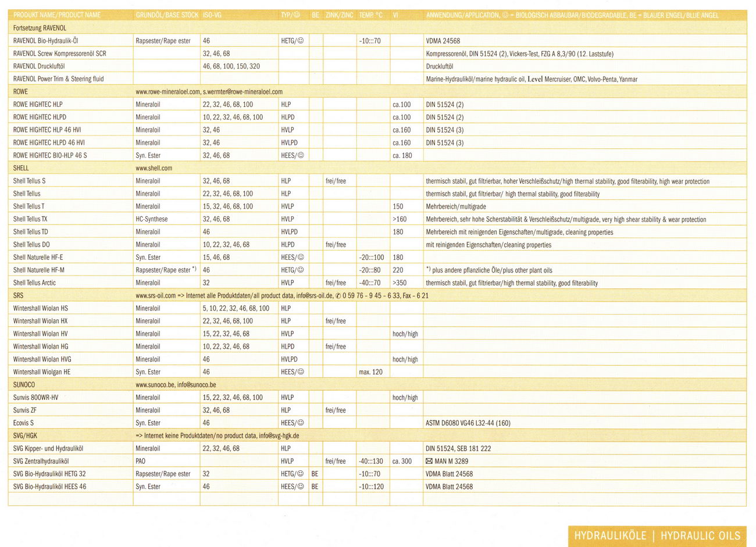Click the GRUNDÖL/BASE STOCK column header
The height and width of the screenshot is (547, 756).
coord(167,15)
